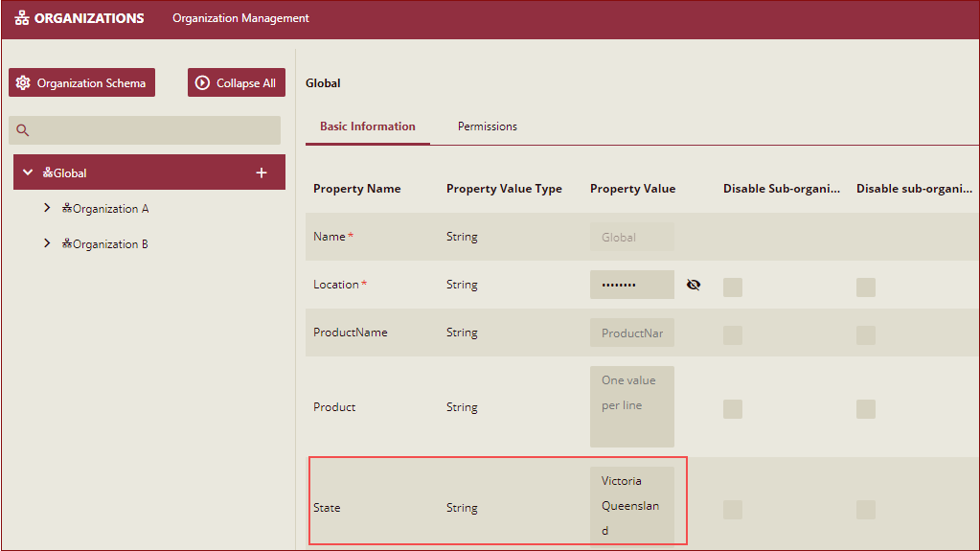Click the organization search input field

click(x=153, y=131)
